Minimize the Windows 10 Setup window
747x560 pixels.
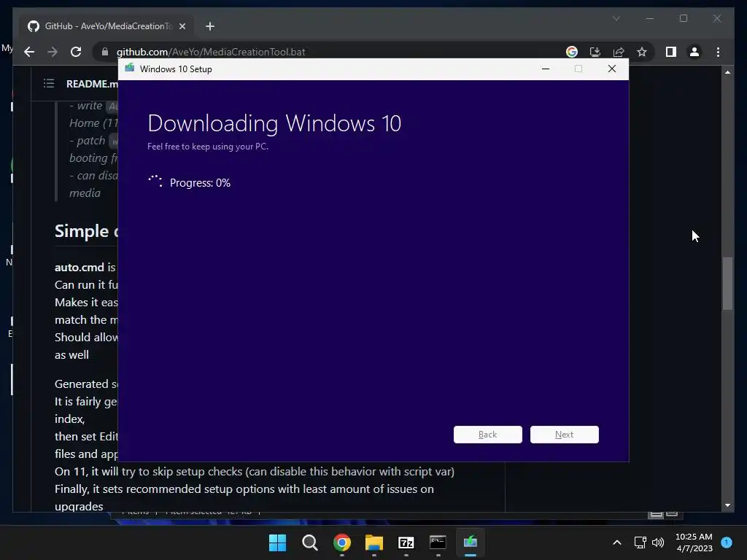[546, 69]
